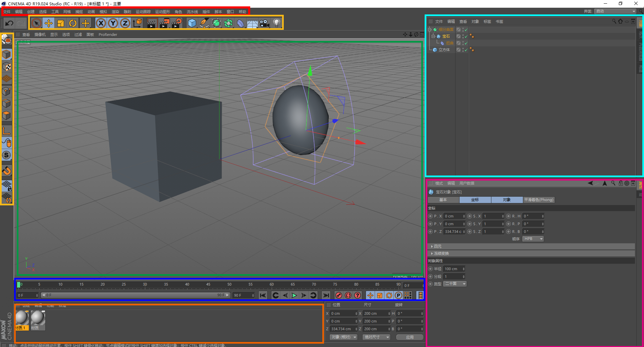The width and height of the screenshot is (644, 347).
Task: Open the 绝对尺寸 size mode dropdown
Action: [377, 337]
